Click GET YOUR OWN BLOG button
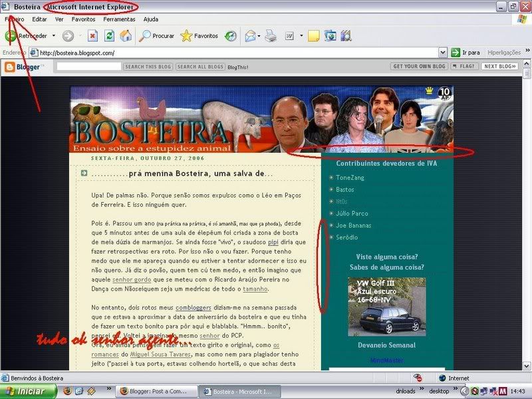The height and width of the screenshot is (399, 532). click(419, 66)
